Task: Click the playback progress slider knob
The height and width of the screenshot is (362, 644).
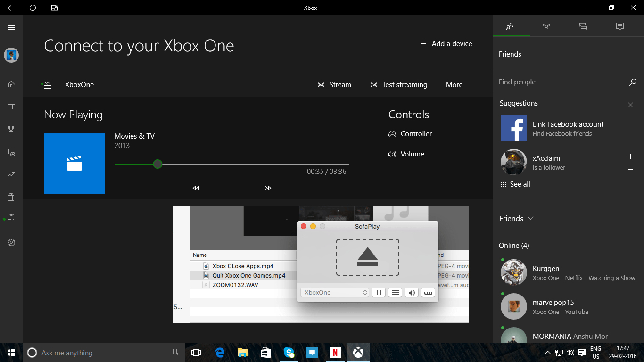Action: point(157,164)
